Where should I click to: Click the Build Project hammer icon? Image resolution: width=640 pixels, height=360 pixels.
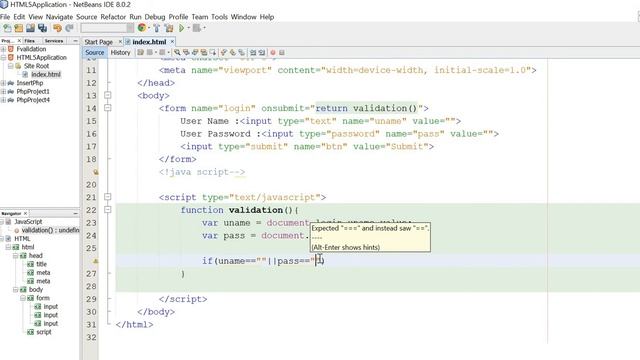pos(157,28)
